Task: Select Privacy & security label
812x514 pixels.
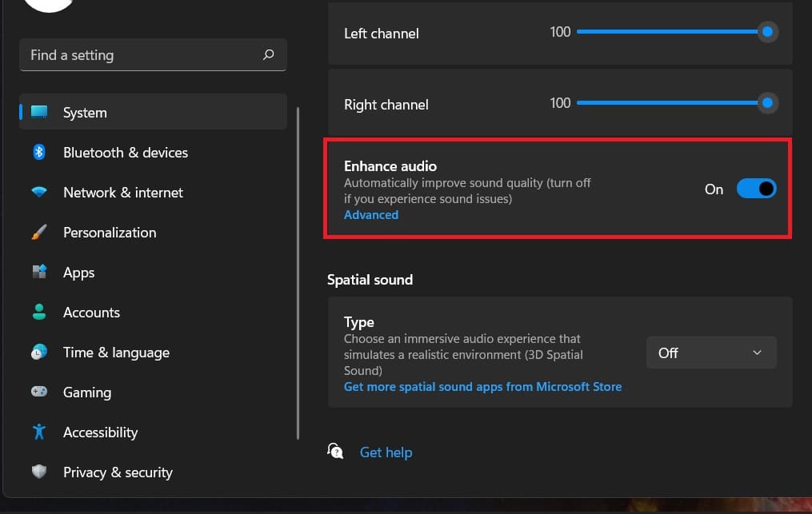Action: coord(118,472)
